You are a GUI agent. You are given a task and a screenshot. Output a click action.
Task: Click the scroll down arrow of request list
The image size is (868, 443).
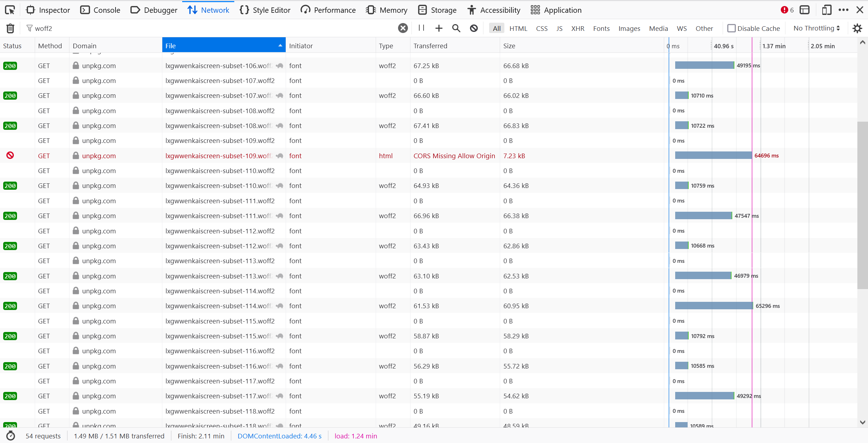pos(862,422)
